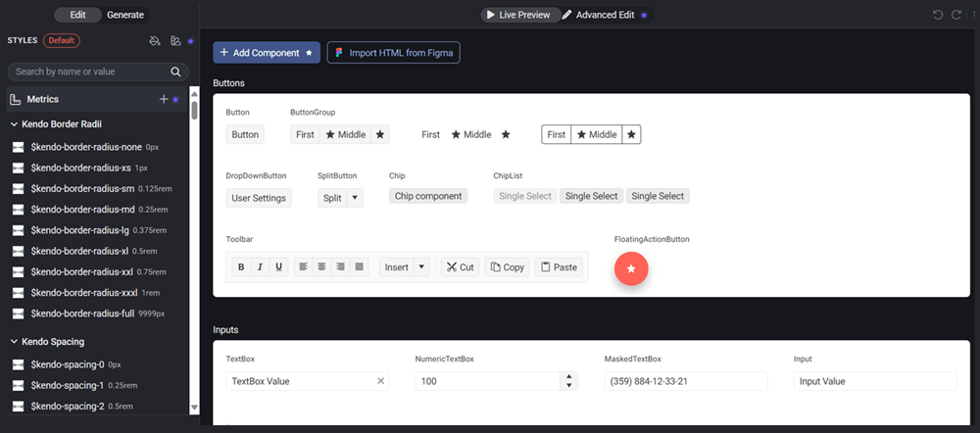The image size is (980, 433).
Task: Add a new metric with plus icon
Action: (x=164, y=99)
